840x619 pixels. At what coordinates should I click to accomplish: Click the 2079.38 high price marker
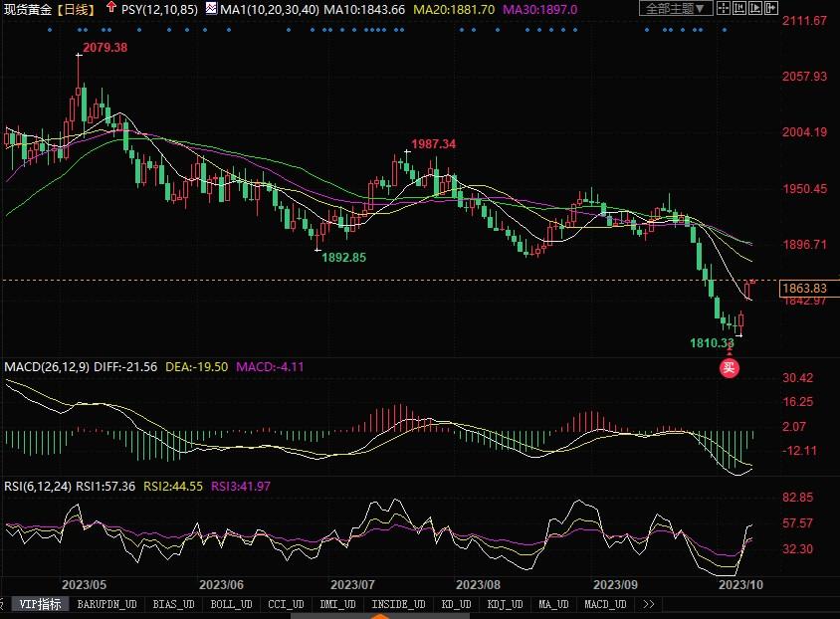(105, 49)
